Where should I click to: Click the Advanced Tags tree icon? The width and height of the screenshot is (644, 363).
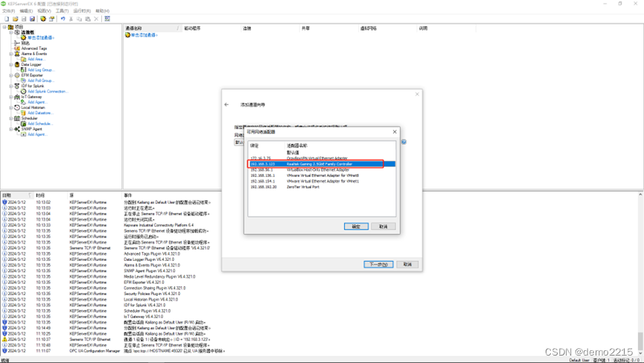[x=17, y=48]
